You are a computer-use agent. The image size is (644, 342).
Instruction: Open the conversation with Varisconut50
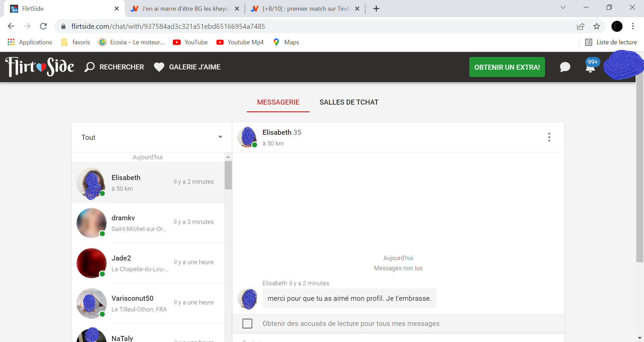click(148, 303)
